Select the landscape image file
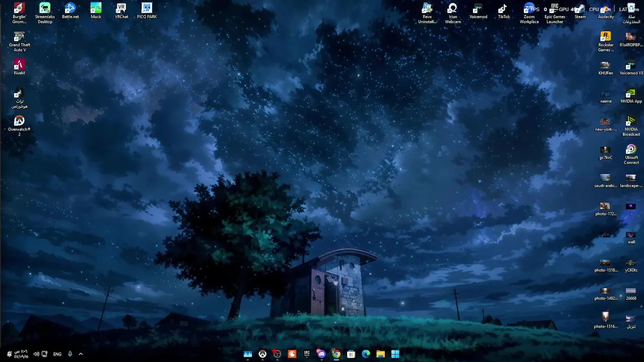 631,180
